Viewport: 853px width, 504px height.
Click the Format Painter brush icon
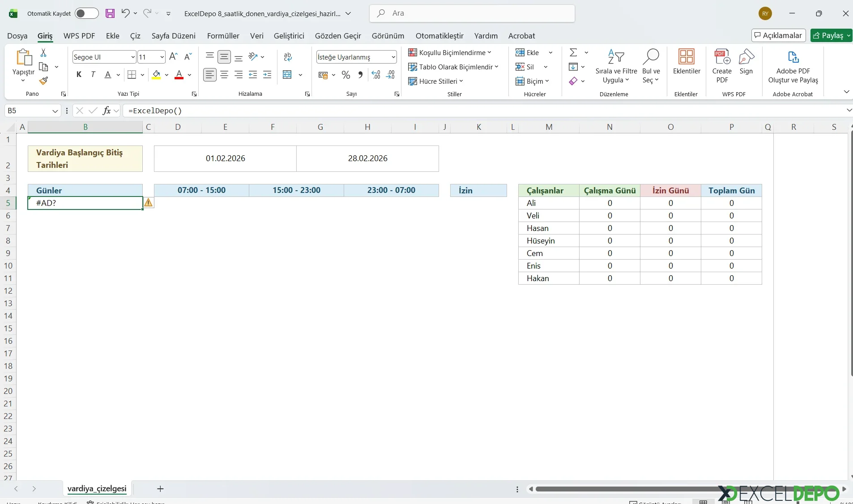pos(43,81)
